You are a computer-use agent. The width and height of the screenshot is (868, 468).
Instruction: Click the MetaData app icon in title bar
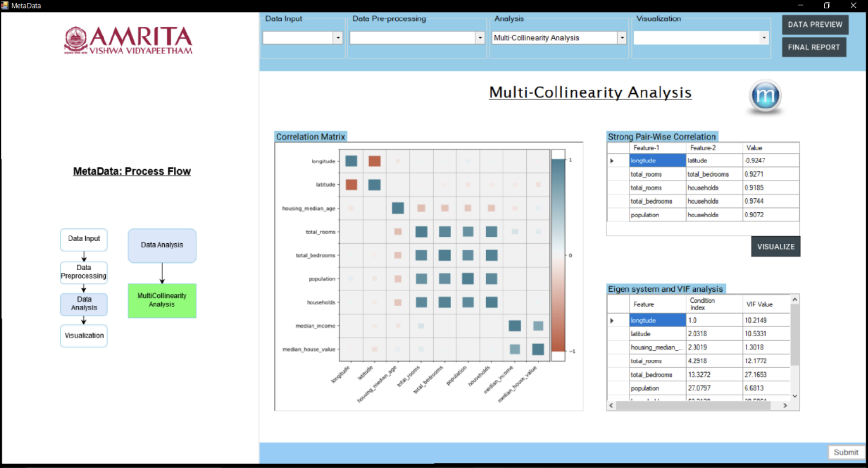[x=5, y=5]
